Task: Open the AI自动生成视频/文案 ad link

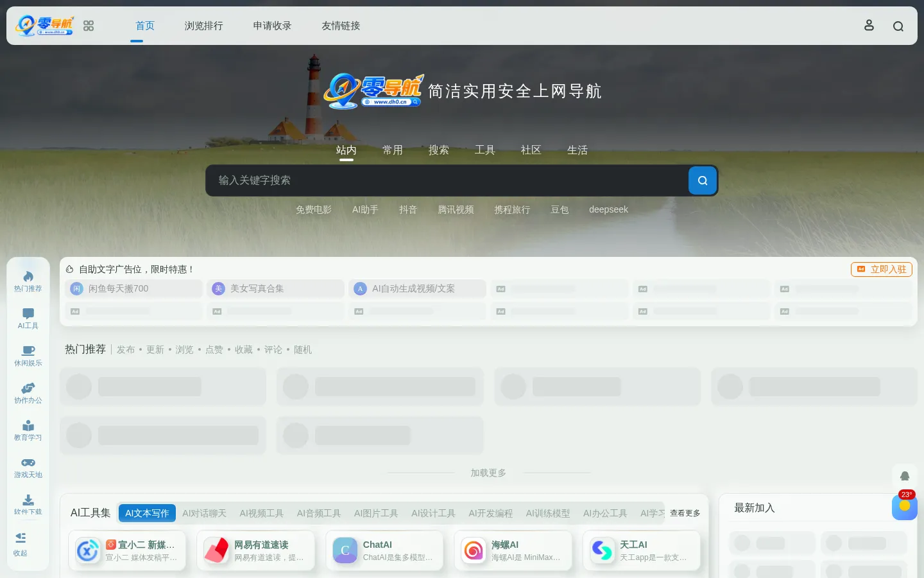Action: (417, 289)
